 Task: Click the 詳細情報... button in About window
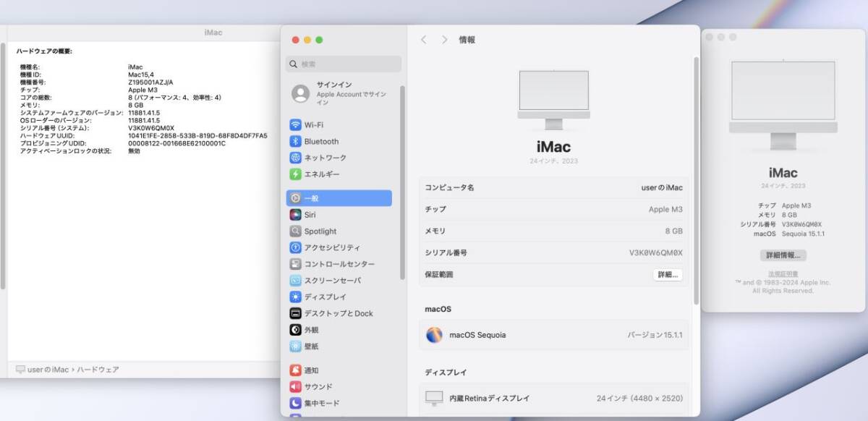(x=783, y=255)
